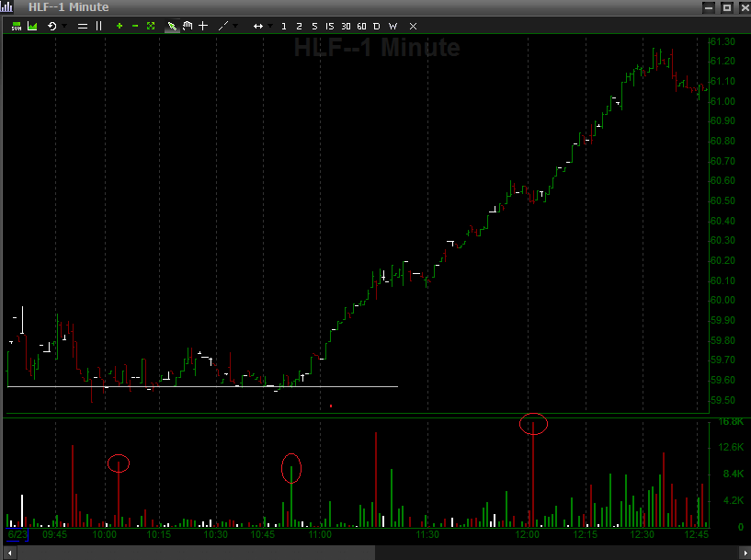The height and width of the screenshot is (560, 751).
Task: Click the scrollbar right arrow
Action: tap(745, 553)
